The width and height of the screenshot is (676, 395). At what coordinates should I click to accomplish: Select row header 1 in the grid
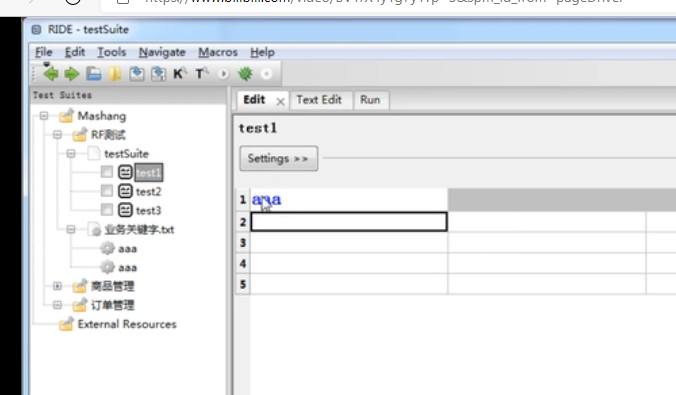tap(243, 200)
